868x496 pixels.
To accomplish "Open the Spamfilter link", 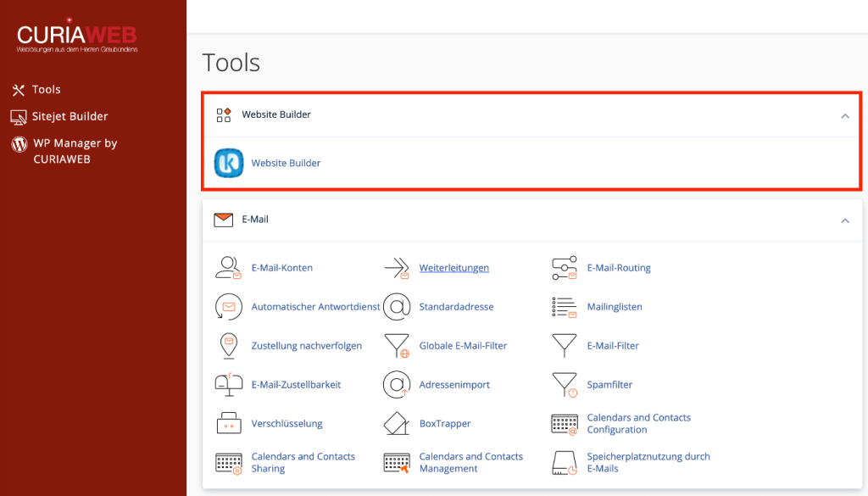I will tap(609, 385).
